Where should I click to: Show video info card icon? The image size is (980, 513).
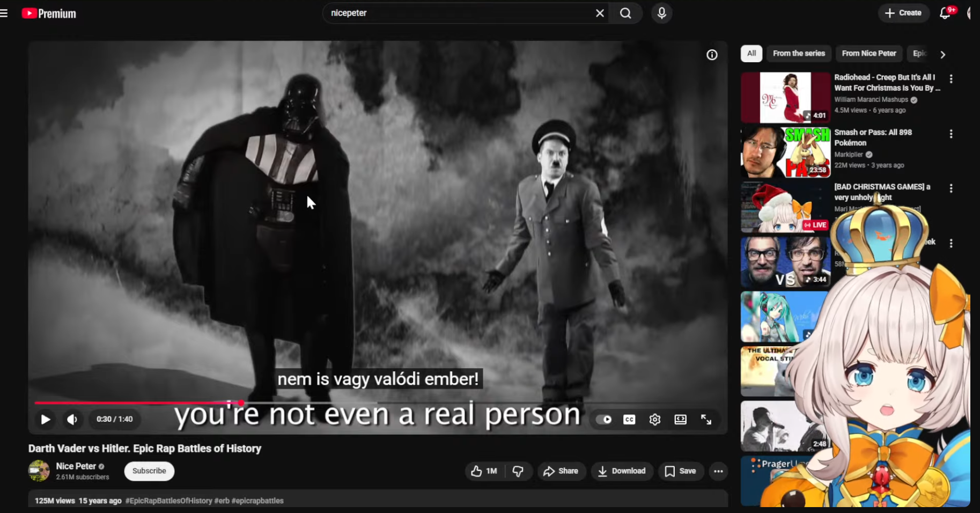click(712, 55)
